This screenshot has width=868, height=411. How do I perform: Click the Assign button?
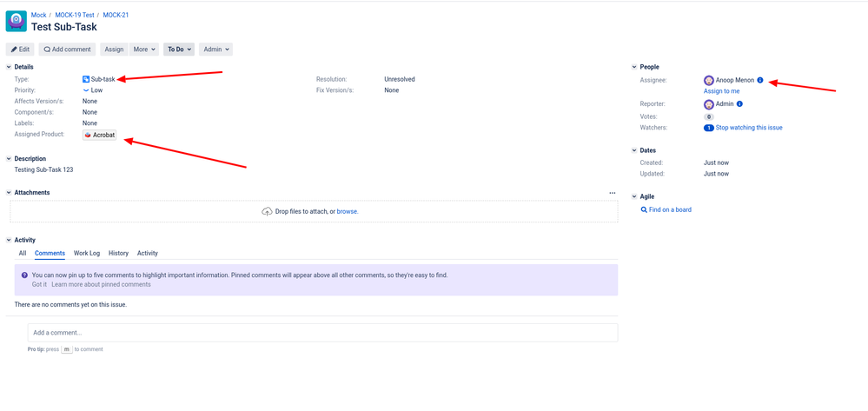pyautogui.click(x=114, y=50)
